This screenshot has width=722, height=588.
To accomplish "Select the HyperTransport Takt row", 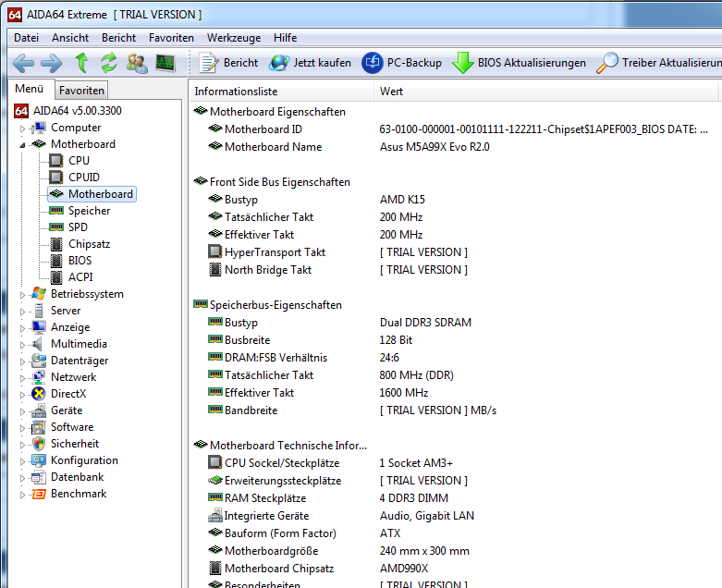I will click(338, 252).
